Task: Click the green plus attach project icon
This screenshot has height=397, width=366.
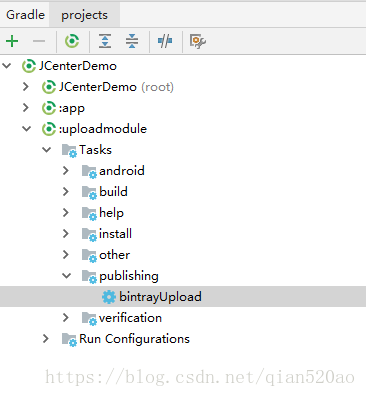Action: [12, 41]
